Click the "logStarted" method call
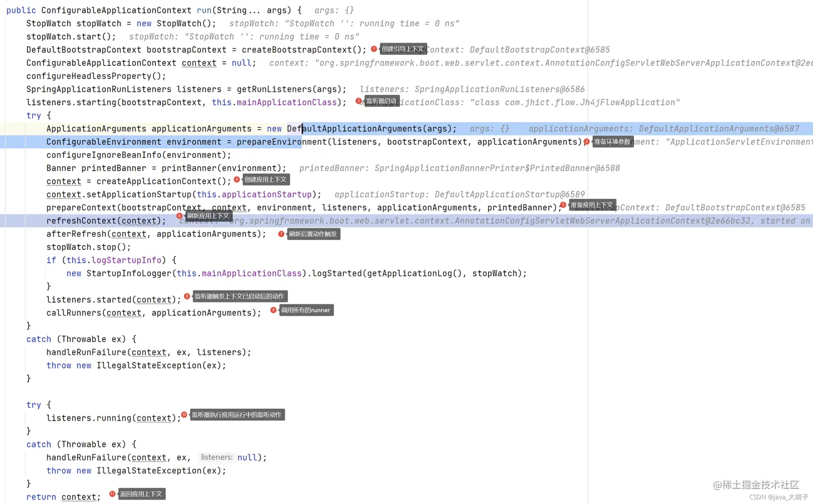 (x=337, y=273)
